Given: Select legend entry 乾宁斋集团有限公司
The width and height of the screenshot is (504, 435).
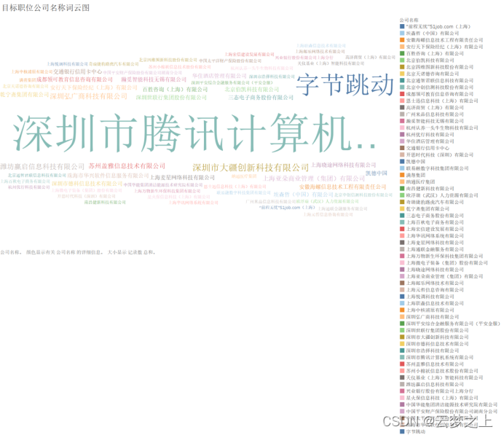Looking at the screenshot, I should [425, 208].
